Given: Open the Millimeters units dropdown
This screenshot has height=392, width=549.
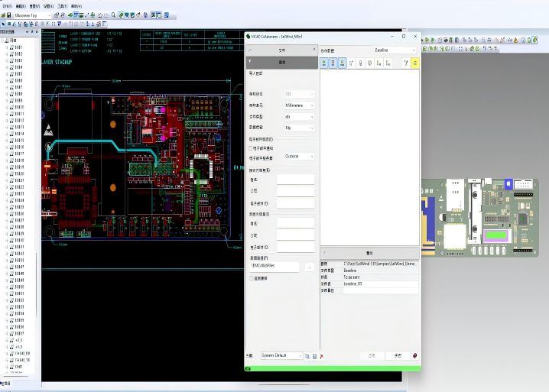Looking at the screenshot, I should click(x=299, y=105).
